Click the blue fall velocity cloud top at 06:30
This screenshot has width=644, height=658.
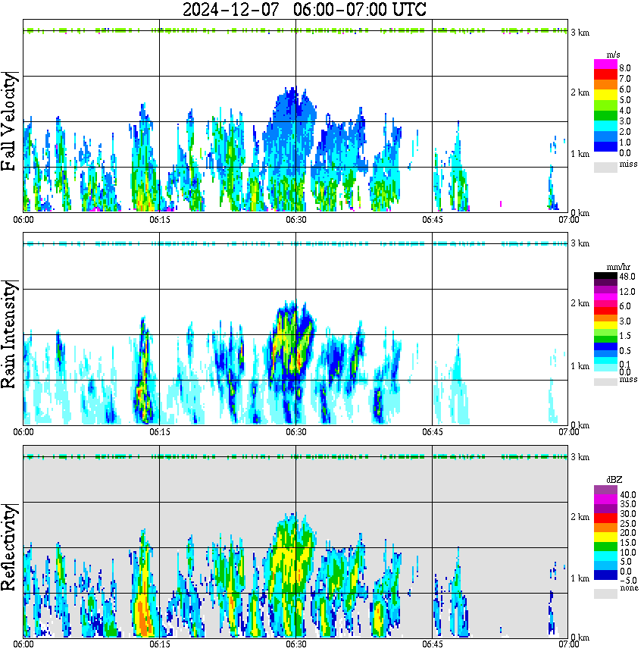click(x=294, y=105)
